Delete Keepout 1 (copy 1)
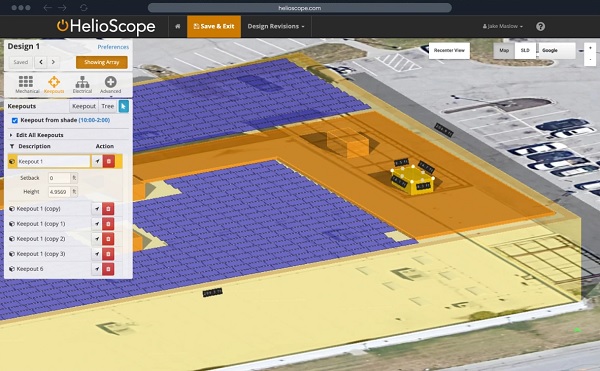 [108, 224]
